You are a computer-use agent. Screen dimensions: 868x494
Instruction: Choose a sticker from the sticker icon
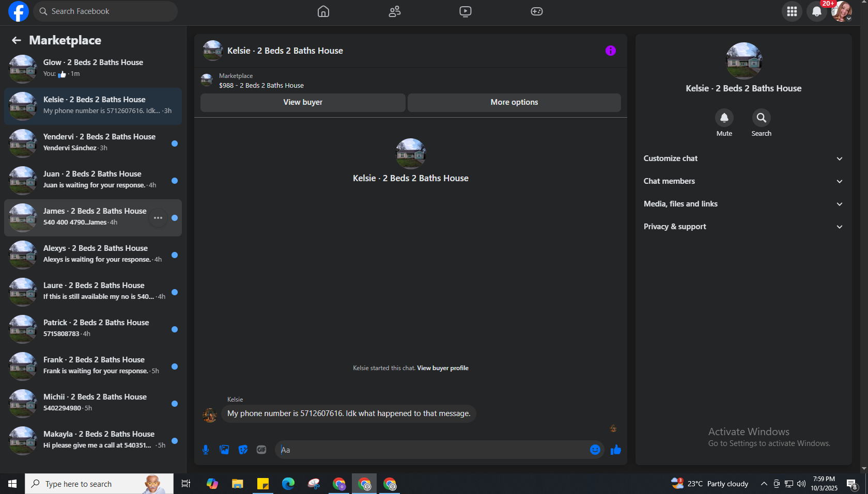pos(243,450)
